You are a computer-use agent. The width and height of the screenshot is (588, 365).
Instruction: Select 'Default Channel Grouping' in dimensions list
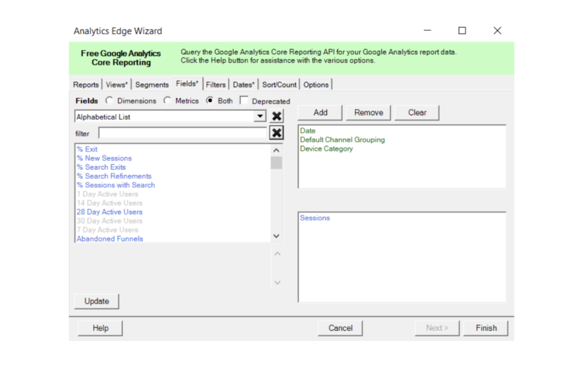click(x=342, y=139)
